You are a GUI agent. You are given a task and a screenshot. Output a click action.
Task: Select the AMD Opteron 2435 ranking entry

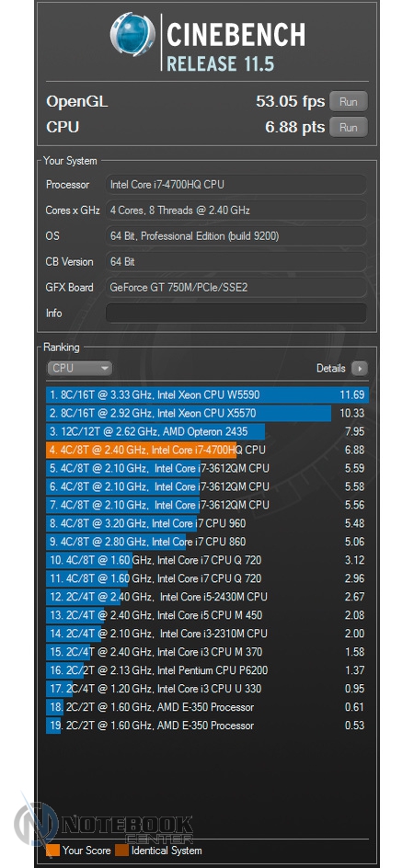pos(207,431)
